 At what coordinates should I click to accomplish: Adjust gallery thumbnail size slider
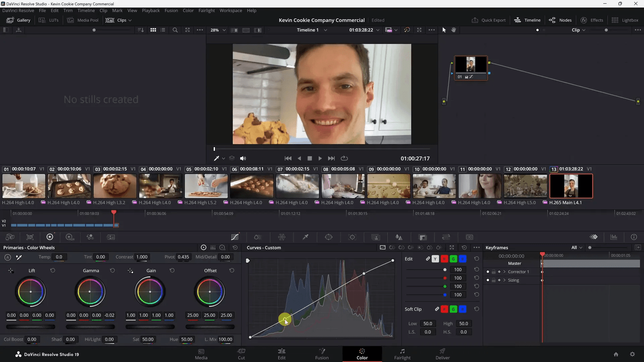[94, 30]
